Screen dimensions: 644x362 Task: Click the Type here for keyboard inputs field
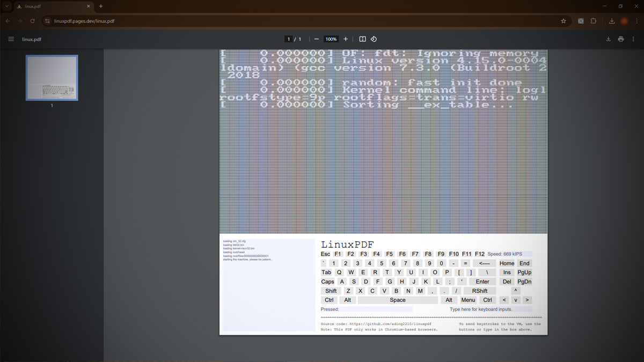(491, 309)
